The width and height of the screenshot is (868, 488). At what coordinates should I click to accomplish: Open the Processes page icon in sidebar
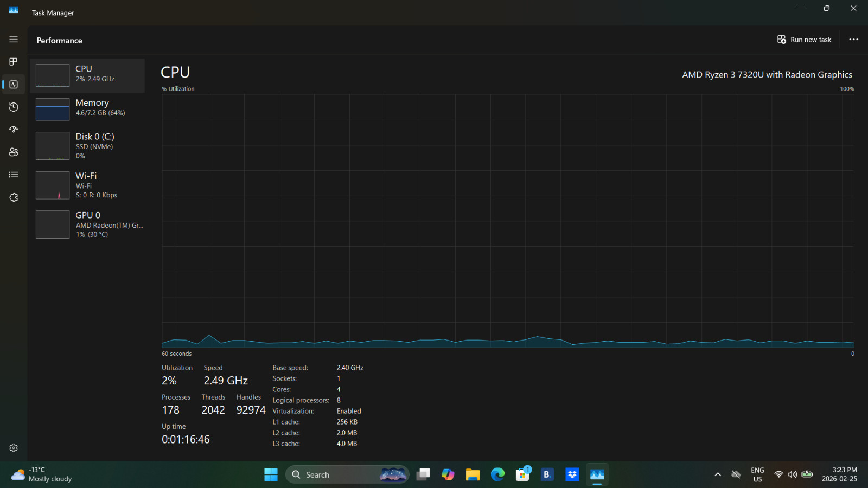[x=14, y=62]
